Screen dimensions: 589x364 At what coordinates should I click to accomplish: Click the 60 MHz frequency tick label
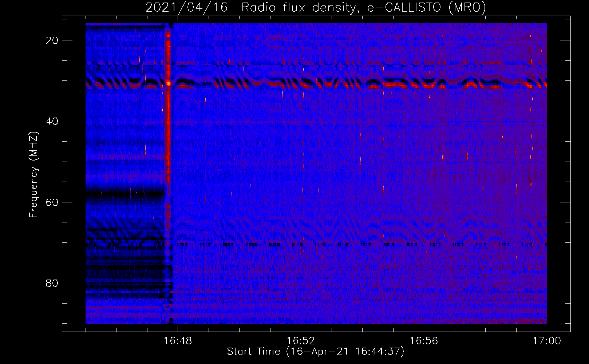(x=52, y=202)
